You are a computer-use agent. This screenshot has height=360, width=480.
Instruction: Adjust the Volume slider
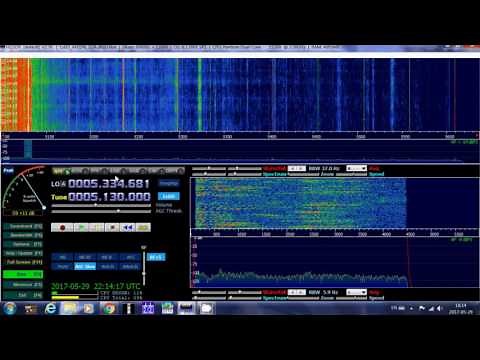pyautogui.click(x=101, y=205)
